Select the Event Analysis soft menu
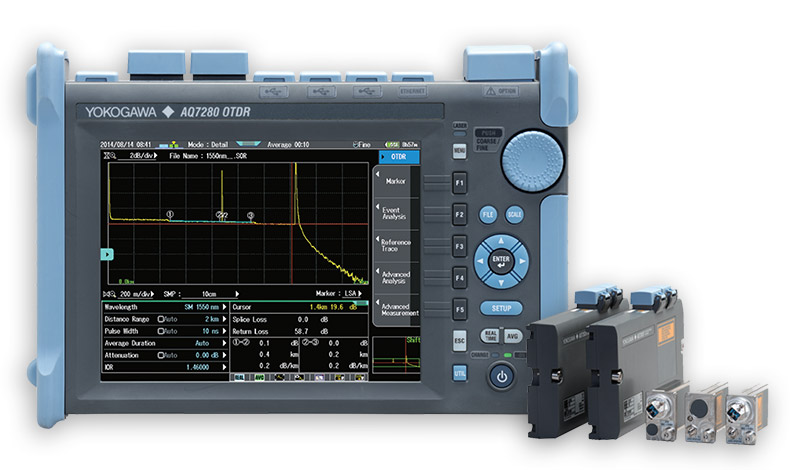The width and height of the screenshot is (800, 470). pyautogui.click(x=394, y=212)
